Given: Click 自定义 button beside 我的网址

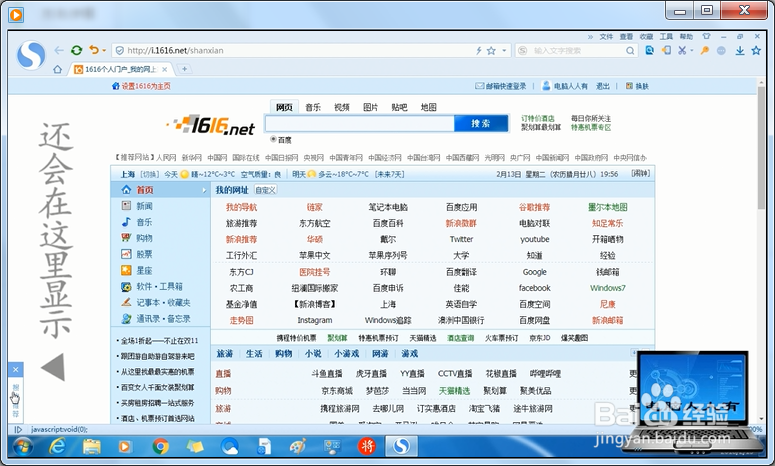Looking at the screenshot, I should coord(265,190).
